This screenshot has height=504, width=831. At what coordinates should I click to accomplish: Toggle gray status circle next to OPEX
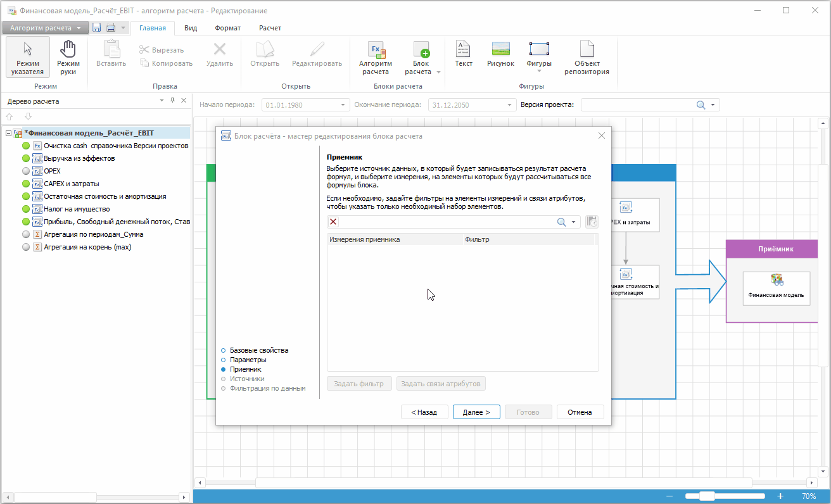(x=26, y=171)
